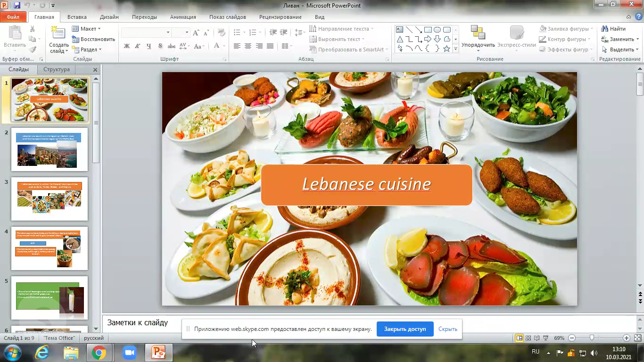The width and height of the screenshot is (644, 362).
Task: Click the bulleted list icon
Action: (237, 33)
